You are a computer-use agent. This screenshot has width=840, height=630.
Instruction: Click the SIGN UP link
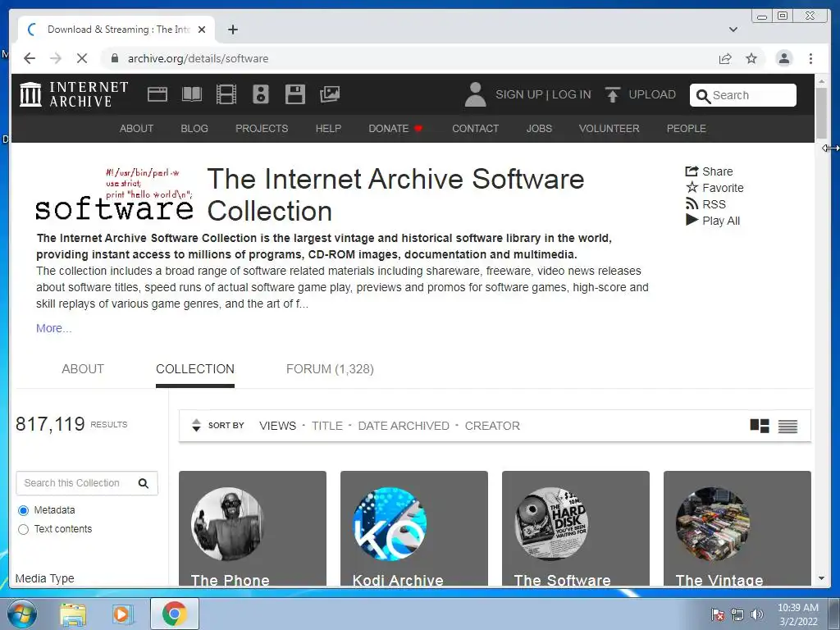[519, 95]
